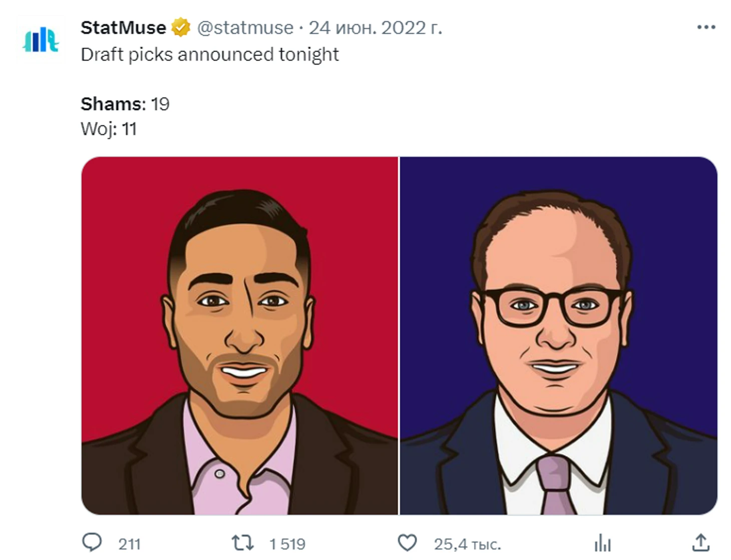Click the bold Shams label
The width and height of the screenshot is (731, 560).
coord(113,104)
